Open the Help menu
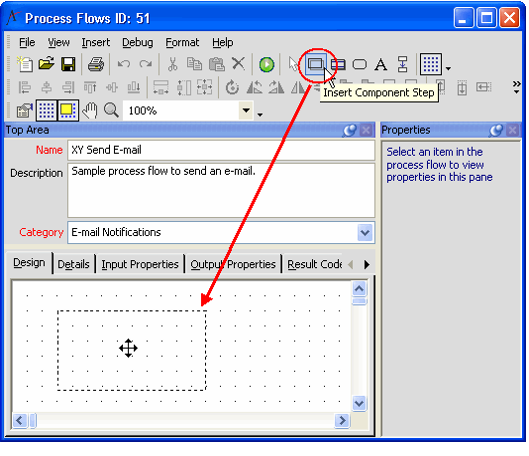 click(223, 42)
